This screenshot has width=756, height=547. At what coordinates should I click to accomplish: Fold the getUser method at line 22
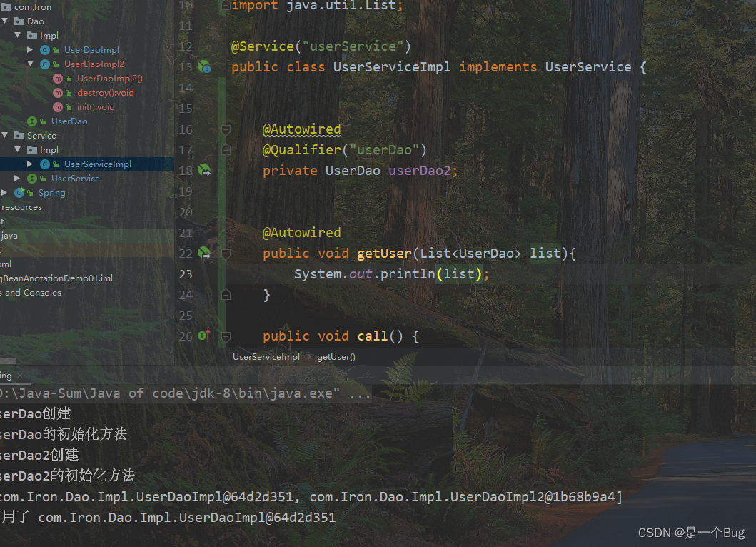pyautogui.click(x=226, y=253)
